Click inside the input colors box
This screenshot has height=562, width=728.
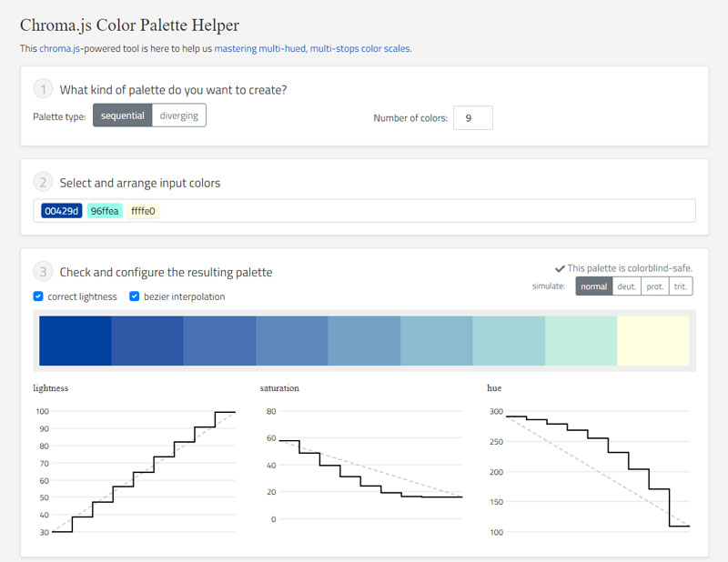[365, 211]
